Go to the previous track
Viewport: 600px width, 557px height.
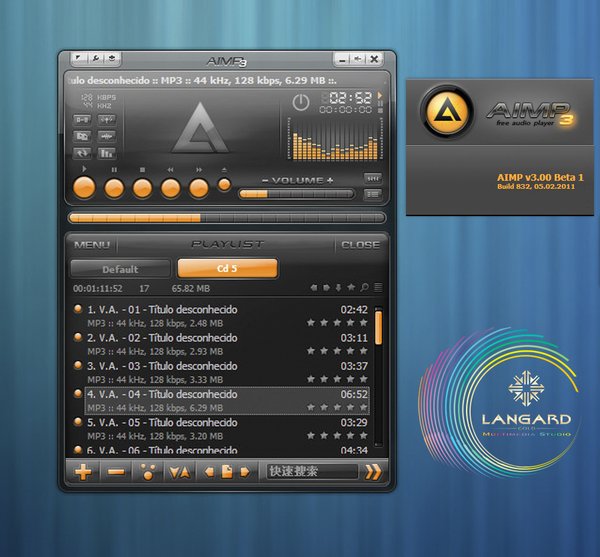point(170,188)
